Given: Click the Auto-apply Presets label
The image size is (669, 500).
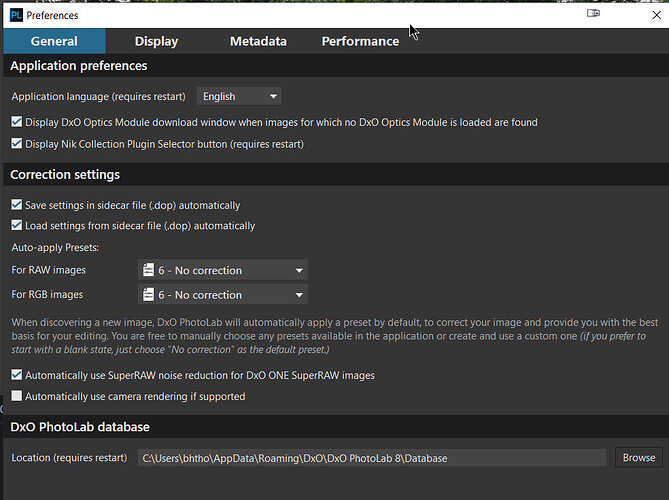Looking at the screenshot, I should [x=55, y=247].
